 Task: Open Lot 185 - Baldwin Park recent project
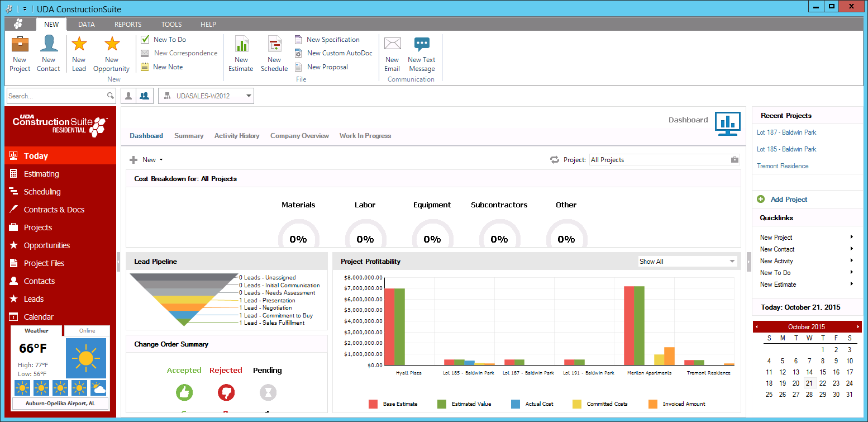786,149
